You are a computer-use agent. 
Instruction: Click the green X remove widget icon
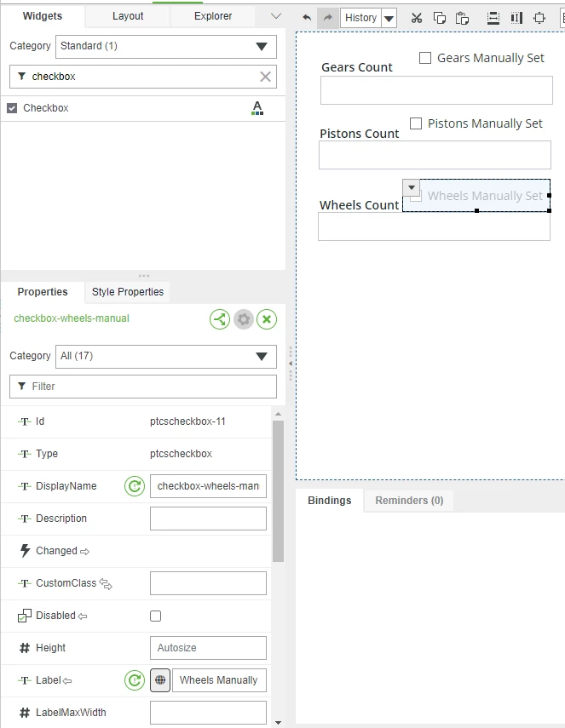coord(267,319)
